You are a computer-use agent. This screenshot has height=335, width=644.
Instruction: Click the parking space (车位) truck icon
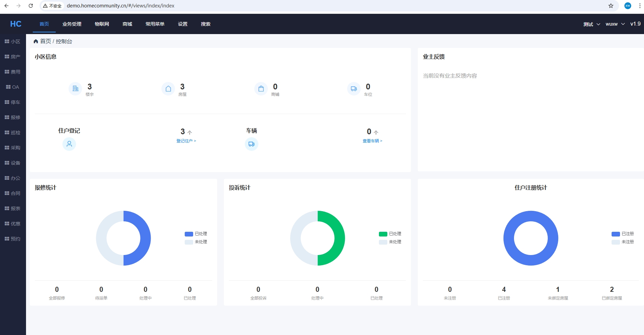354,89
